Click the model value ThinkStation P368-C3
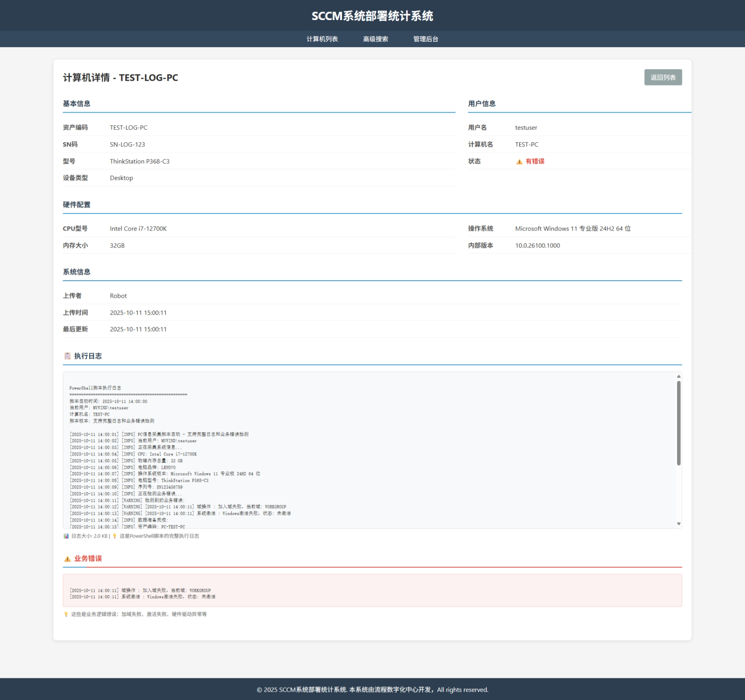The image size is (745, 700). [140, 161]
